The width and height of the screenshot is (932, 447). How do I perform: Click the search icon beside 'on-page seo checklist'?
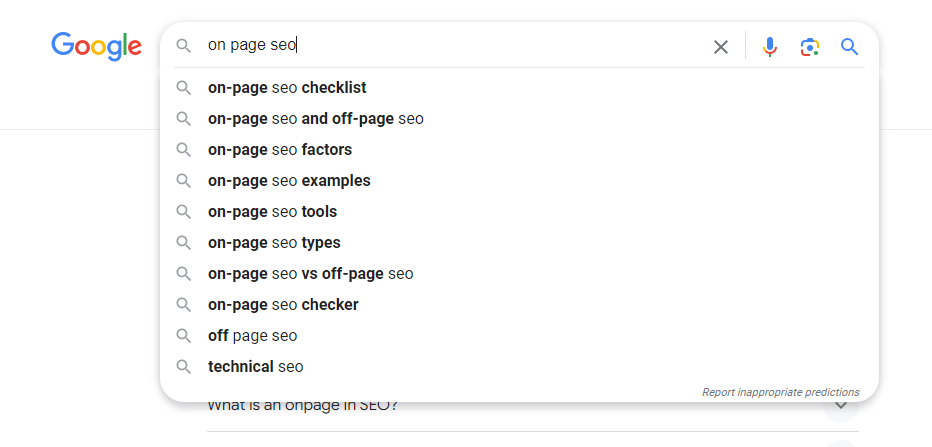(183, 88)
